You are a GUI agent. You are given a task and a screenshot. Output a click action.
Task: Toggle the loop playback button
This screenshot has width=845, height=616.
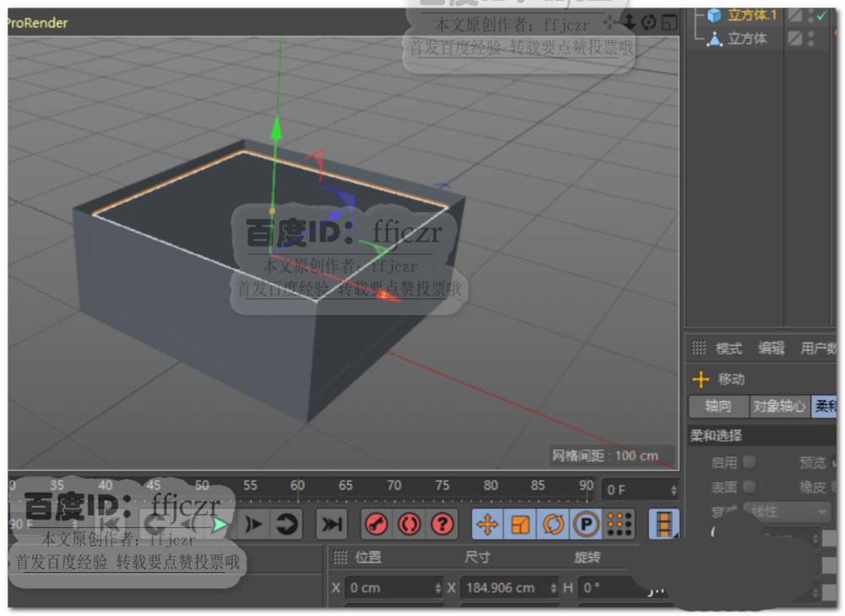[286, 525]
